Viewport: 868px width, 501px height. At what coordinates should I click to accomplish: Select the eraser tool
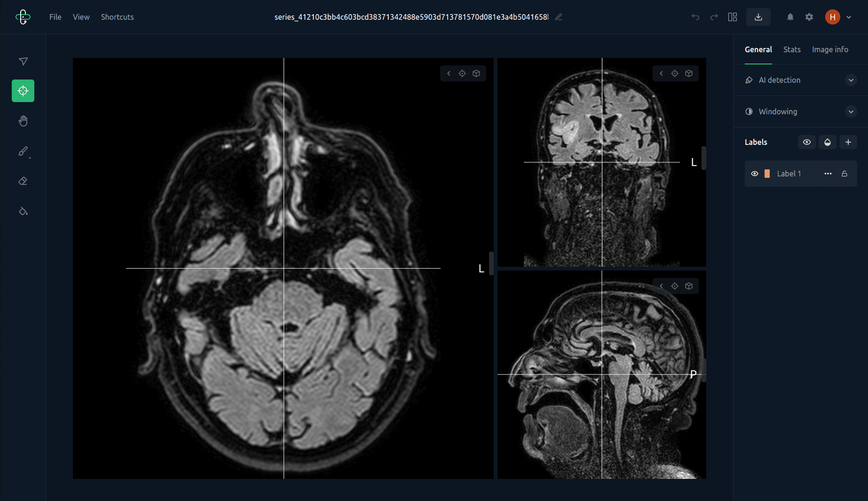[x=23, y=181]
